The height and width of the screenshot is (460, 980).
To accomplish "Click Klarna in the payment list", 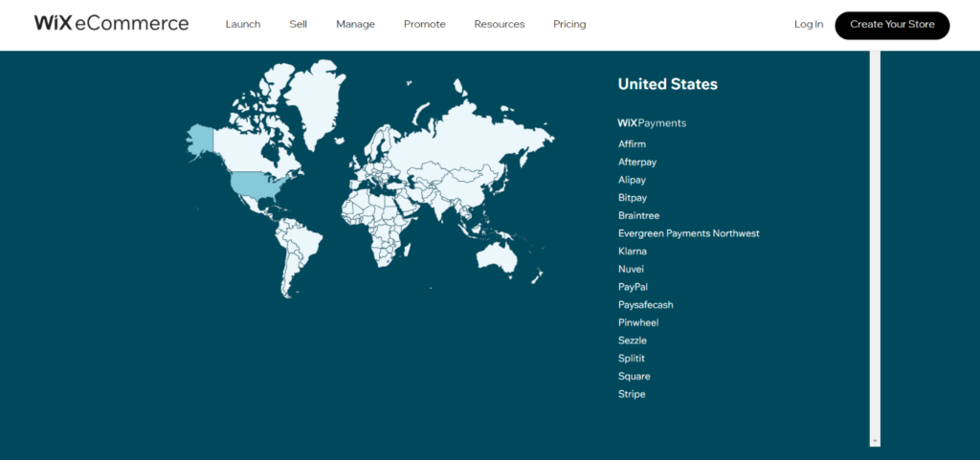I will (633, 252).
